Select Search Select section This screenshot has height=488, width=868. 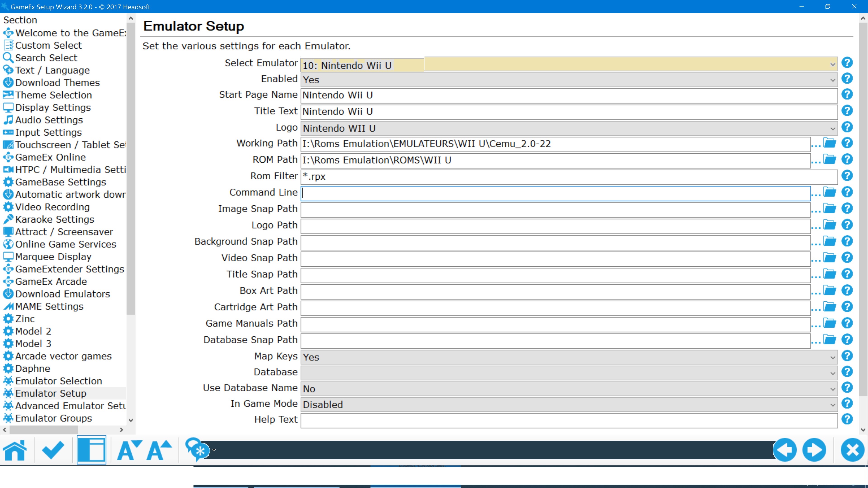tap(46, 58)
